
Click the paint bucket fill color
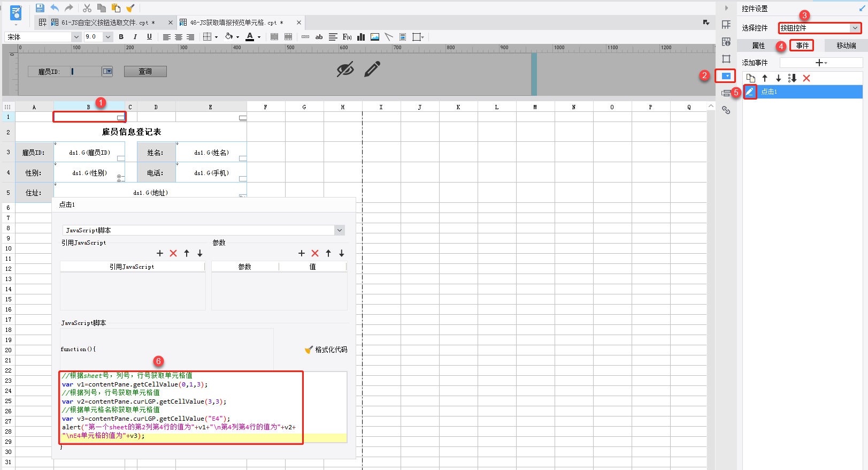pyautogui.click(x=229, y=37)
